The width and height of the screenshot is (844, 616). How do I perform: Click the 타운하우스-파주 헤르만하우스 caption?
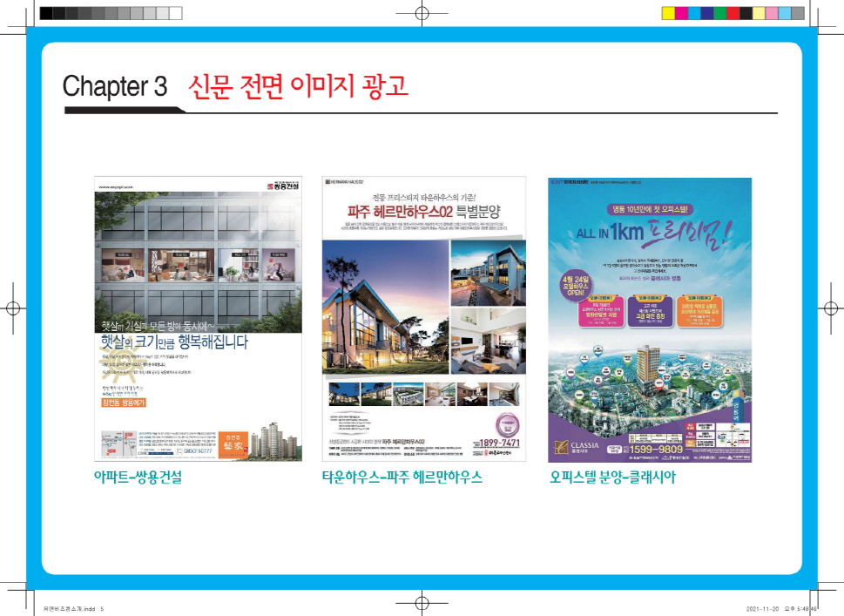coord(402,477)
